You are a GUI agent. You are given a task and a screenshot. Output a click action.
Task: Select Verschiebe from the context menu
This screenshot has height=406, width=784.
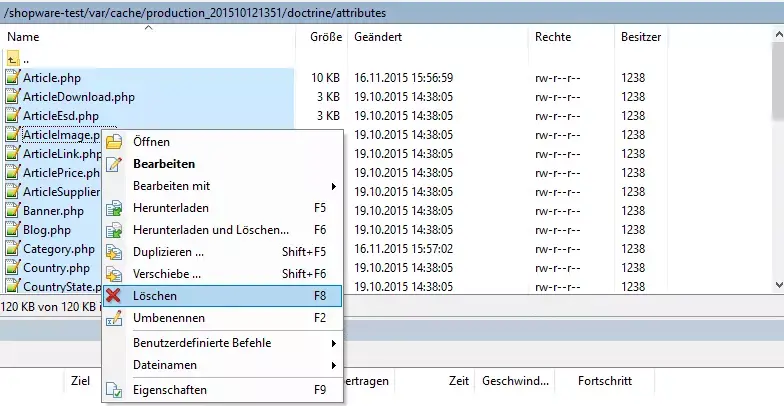click(167, 274)
